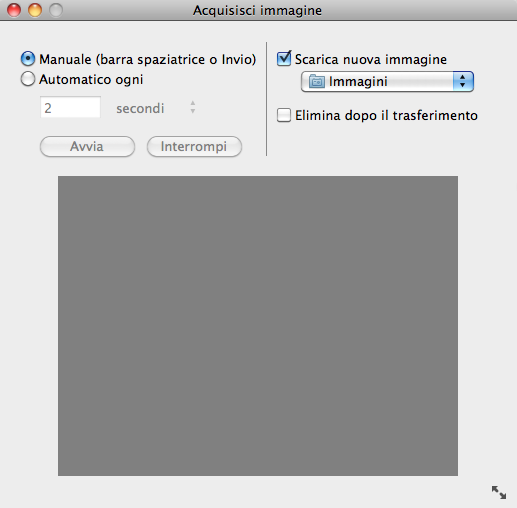Open the secondi time unit popup arrows
517x508 pixels.
193,107
